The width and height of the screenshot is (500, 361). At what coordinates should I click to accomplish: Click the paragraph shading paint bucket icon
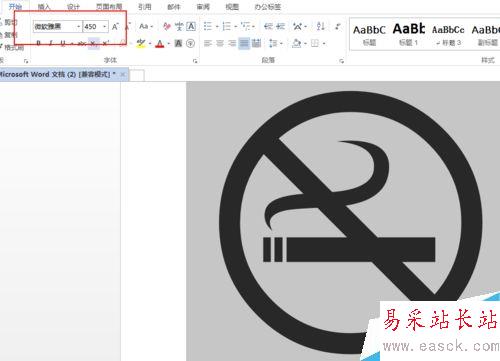(x=296, y=43)
